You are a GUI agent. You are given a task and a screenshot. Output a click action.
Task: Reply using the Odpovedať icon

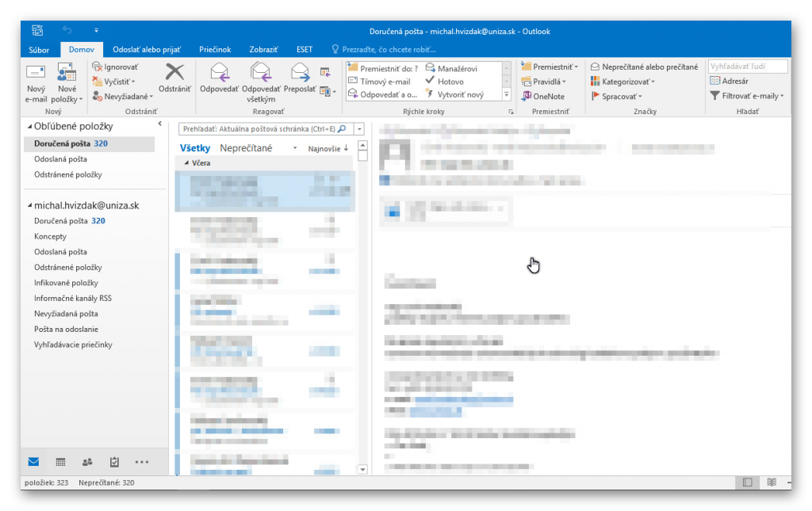pos(220,78)
